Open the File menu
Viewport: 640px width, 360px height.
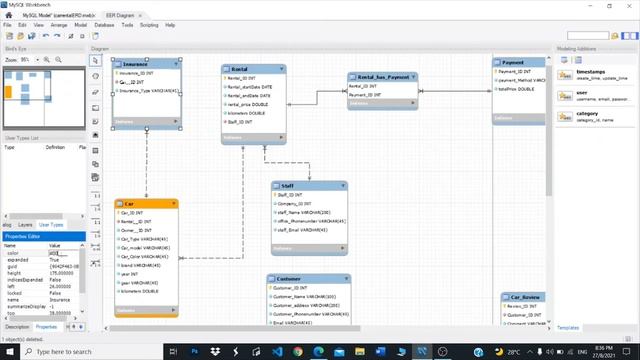pos(7,25)
